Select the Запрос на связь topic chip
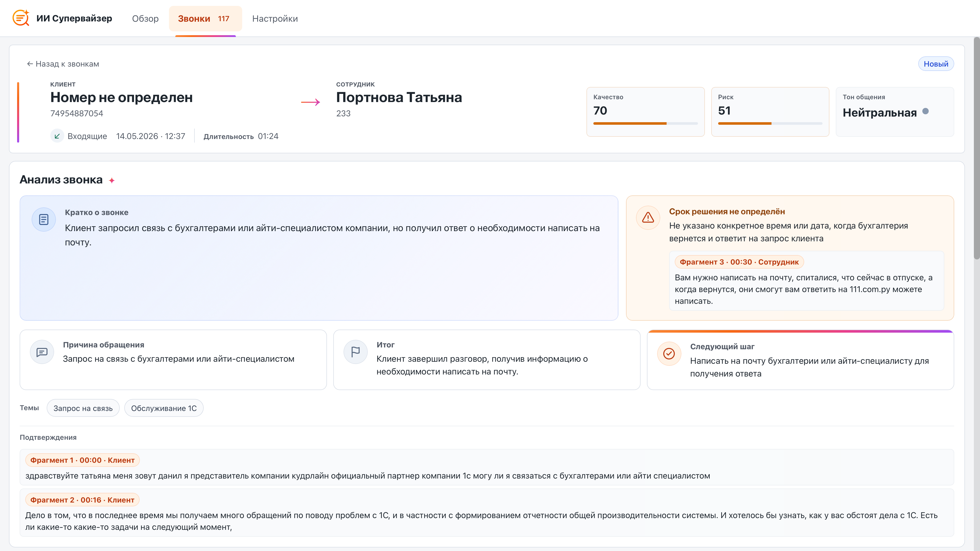This screenshot has height=551, width=980. [83, 408]
